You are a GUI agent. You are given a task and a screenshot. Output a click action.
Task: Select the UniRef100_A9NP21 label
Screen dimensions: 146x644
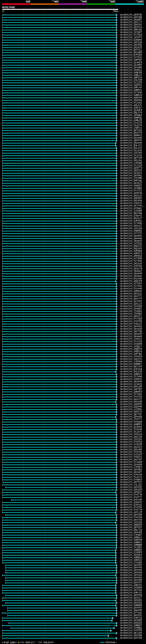point(131,90)
